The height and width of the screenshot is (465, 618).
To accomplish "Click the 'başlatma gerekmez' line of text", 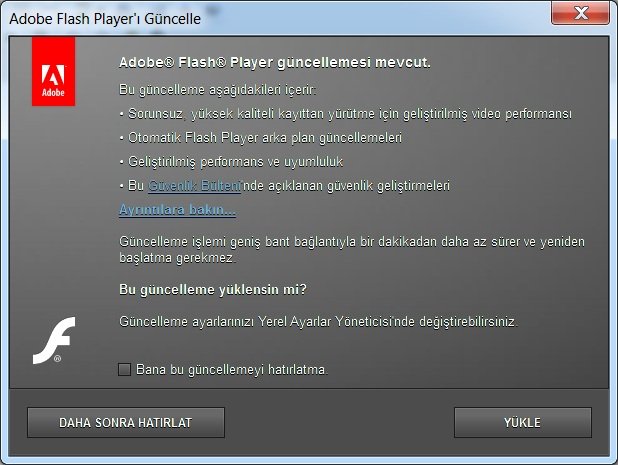I will (177, 258).
